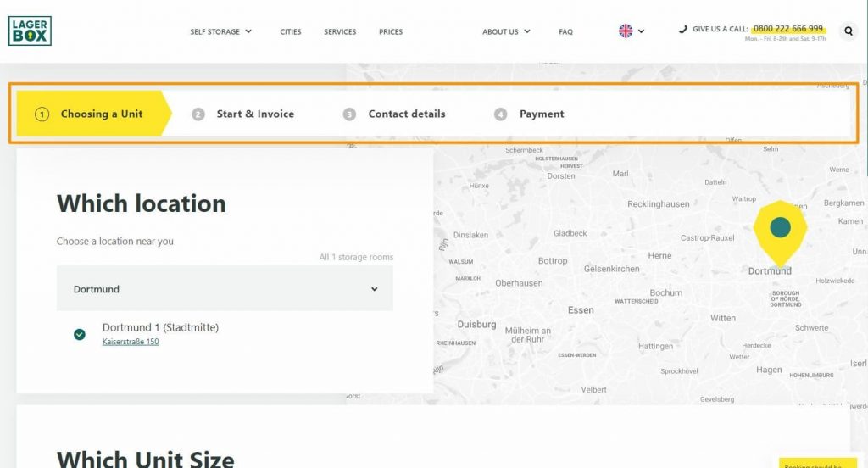Viewport: 868px width, 468px height.
Task: Open the Kaiserstraße 150 address link
Action: tap(131, 342)
